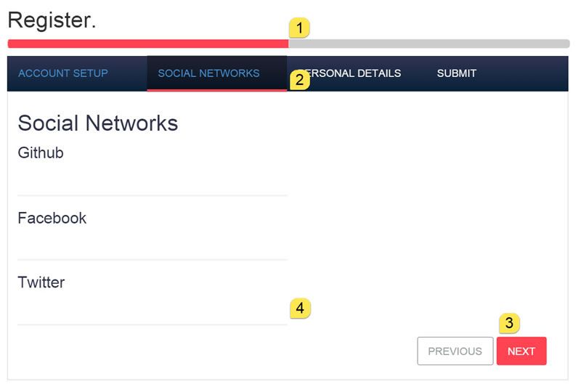Click the Twitter field label

click(x=41, y=282)
